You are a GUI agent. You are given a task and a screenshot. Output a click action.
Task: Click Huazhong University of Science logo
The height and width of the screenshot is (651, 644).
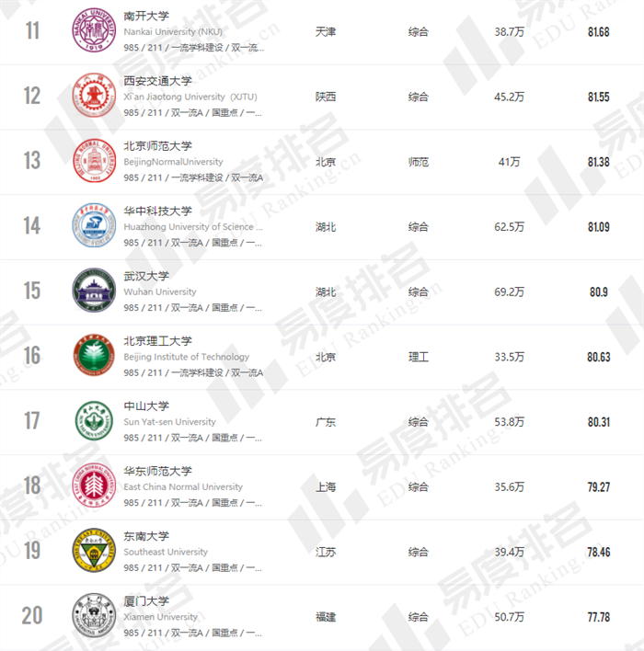pos(94,227)
